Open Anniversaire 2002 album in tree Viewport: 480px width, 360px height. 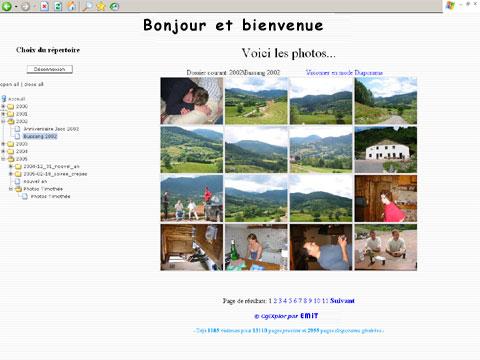pos(51,129)
